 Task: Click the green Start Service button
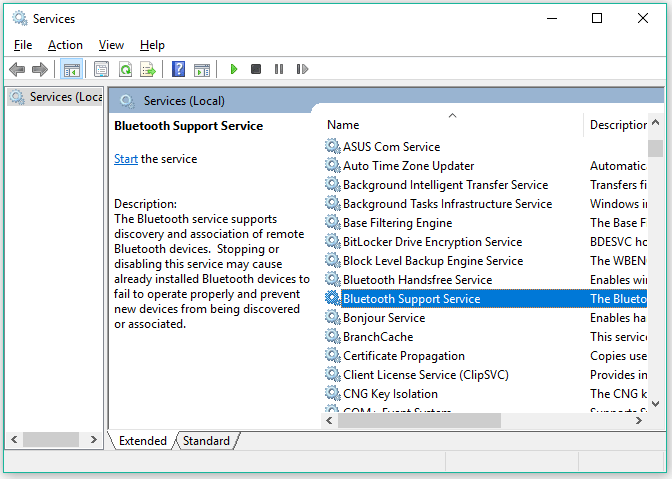click(x=234, y=69)
